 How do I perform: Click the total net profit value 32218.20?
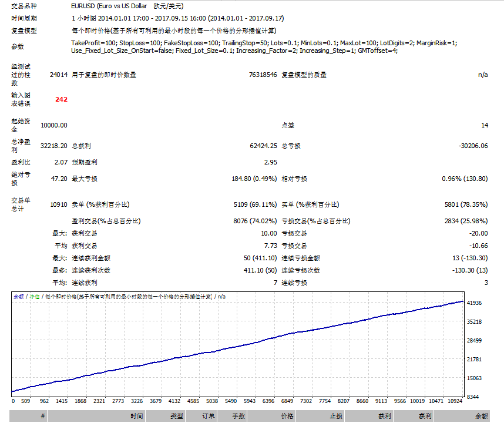(54, 146)
